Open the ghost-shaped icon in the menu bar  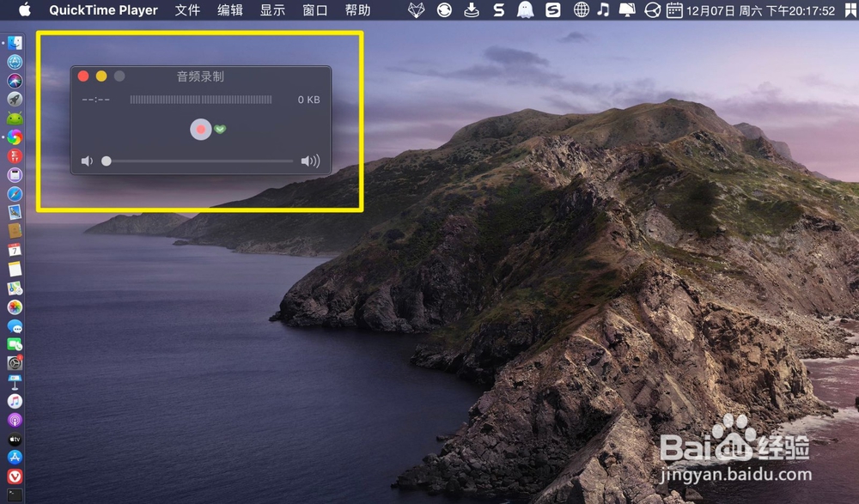tap(525, 10)
